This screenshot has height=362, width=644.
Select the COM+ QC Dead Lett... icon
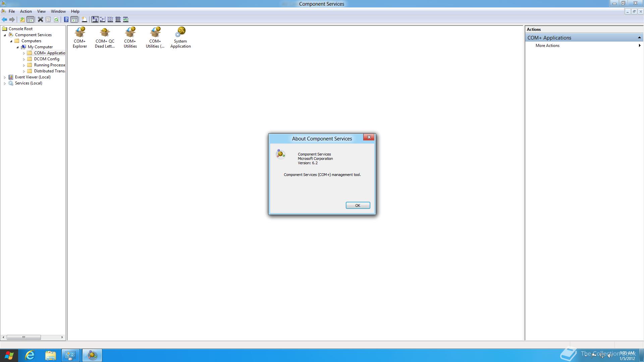pos(105,38)
